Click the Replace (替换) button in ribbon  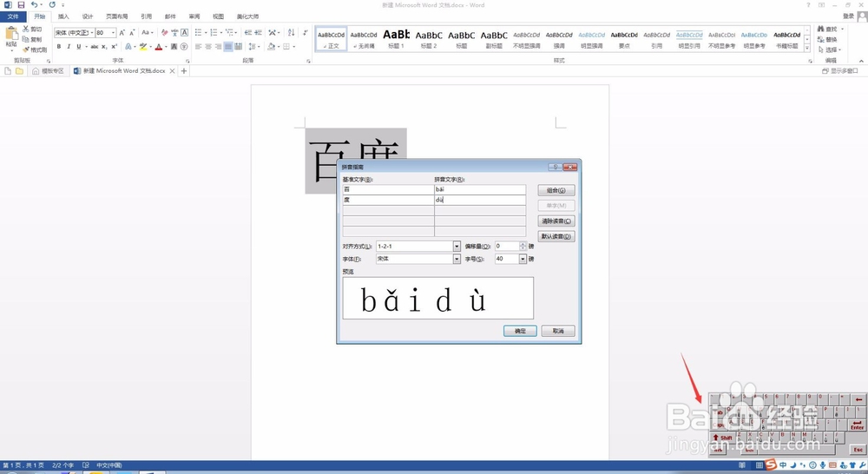(827, 39)
